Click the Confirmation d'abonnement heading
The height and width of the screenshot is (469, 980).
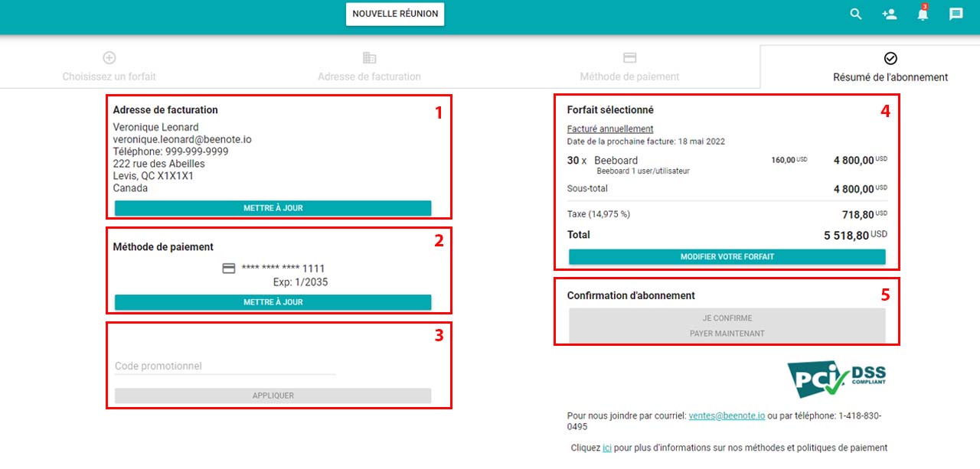pyautogui.click(x=631, y=295)
